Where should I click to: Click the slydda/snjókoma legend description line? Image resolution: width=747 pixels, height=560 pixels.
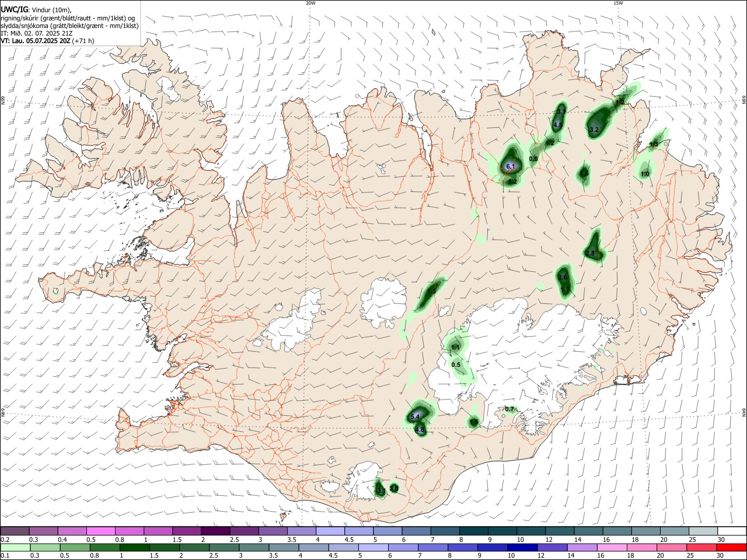pyautogui.click(x=69, y=26)
